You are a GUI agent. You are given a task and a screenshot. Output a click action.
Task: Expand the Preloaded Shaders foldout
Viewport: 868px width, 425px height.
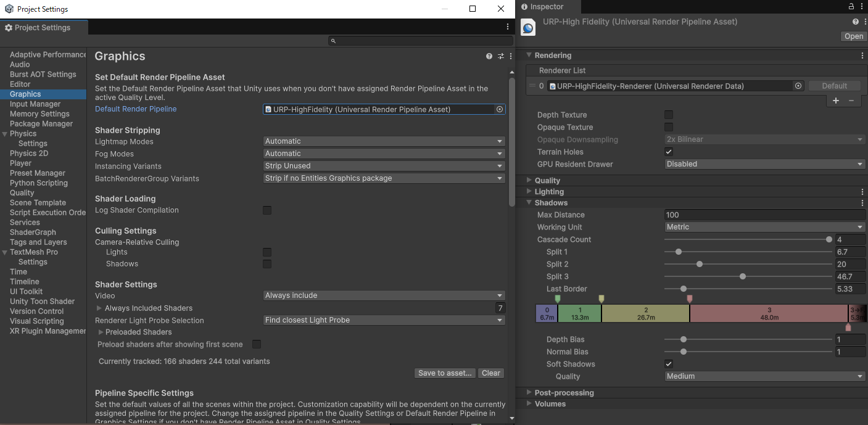(101, 332)
